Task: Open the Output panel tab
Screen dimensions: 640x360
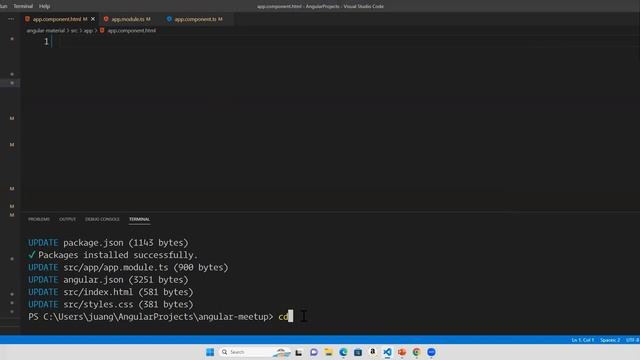Action: [67, 219]
